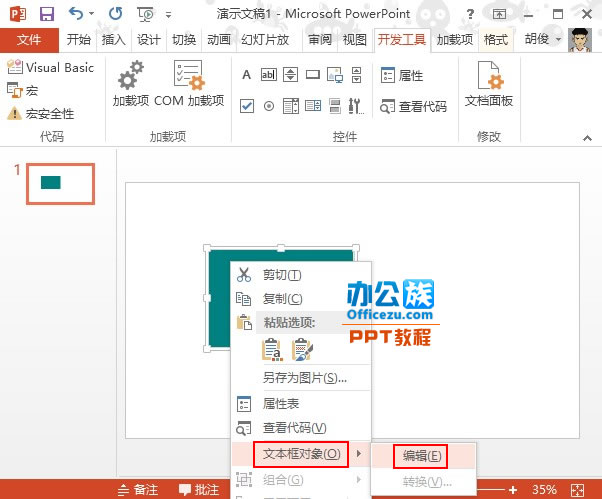This screenshot has width=602, height=499.
Task: Choose 查看代码(V) in context menu
Action: point(301,428)
